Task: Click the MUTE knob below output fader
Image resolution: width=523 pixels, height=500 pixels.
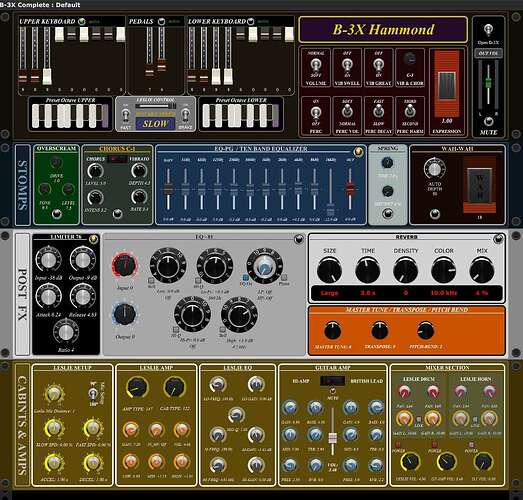Action: pos(488,121)
